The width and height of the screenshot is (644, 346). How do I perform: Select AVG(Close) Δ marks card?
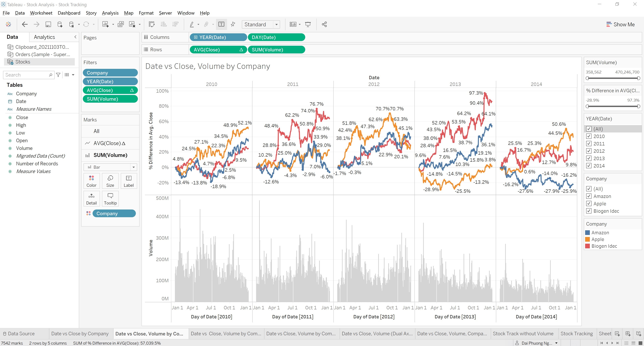point(110,143)
